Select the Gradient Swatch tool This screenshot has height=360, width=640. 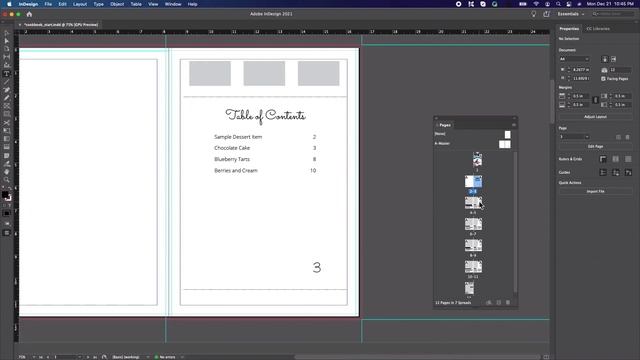point(7,139)
